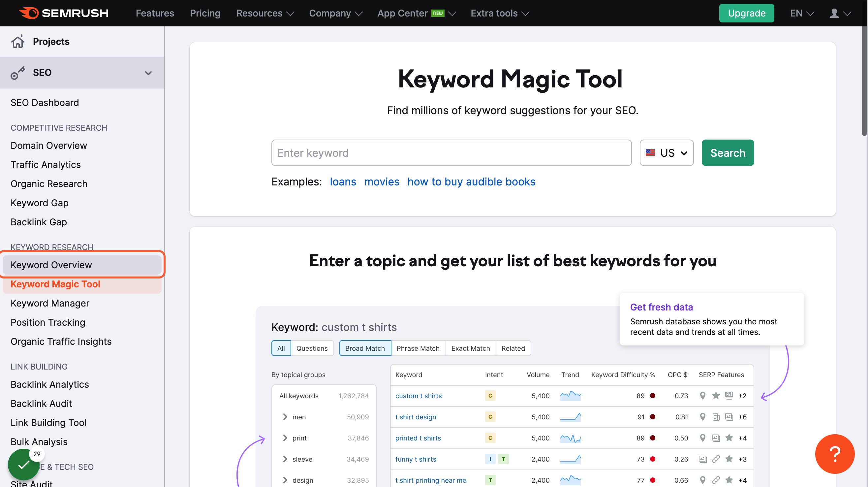Expand the App Center menu

tap(417, 13)
